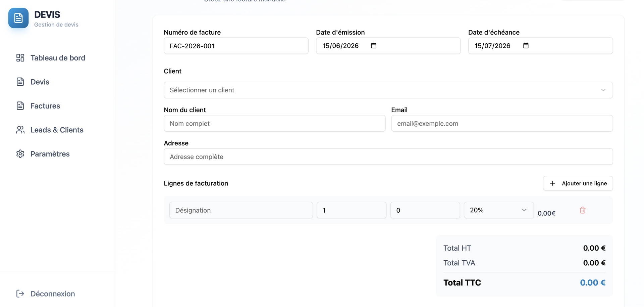Click the Adresse label
This screenshot has width=644, height=307.
pos(176,143)
